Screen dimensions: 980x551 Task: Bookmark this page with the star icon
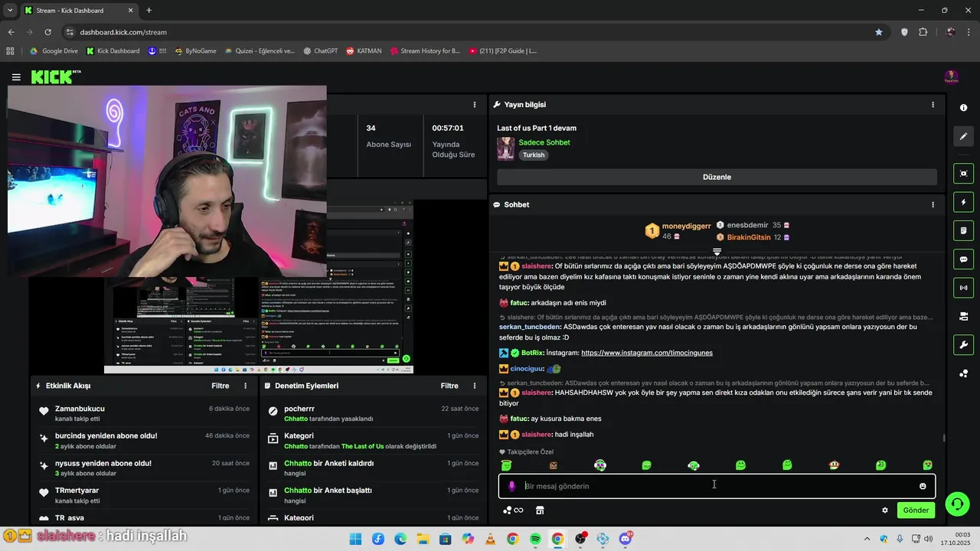(879, 32)
